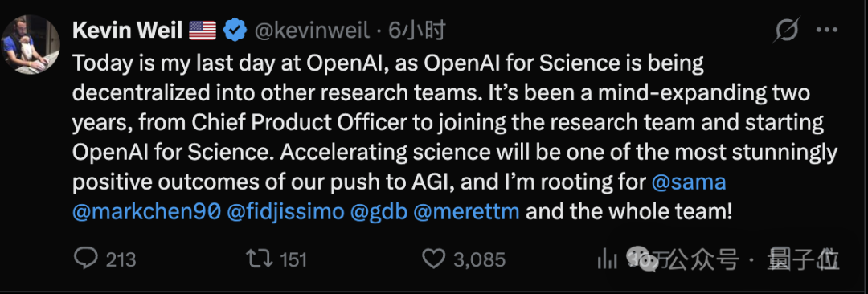Click the reply speech bubble icon
Image resolution: width=868 pixels, height=294 pixels.
click(85, 259)
